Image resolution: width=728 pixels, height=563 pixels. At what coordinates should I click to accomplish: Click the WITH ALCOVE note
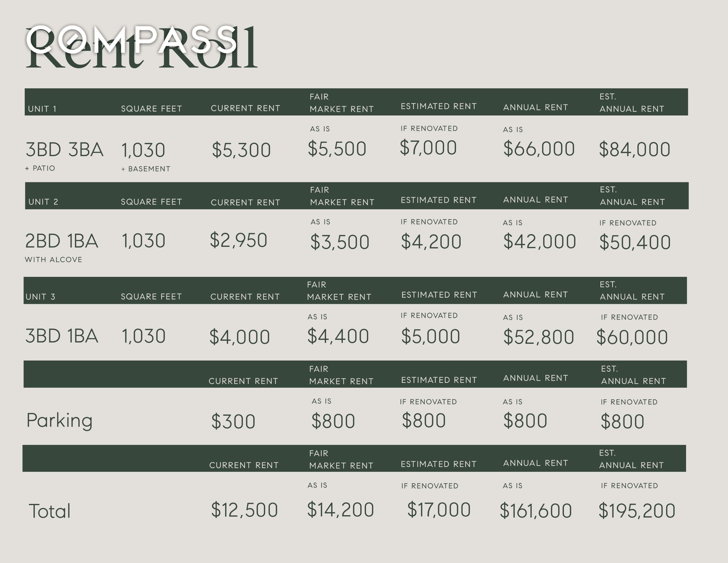53,260
